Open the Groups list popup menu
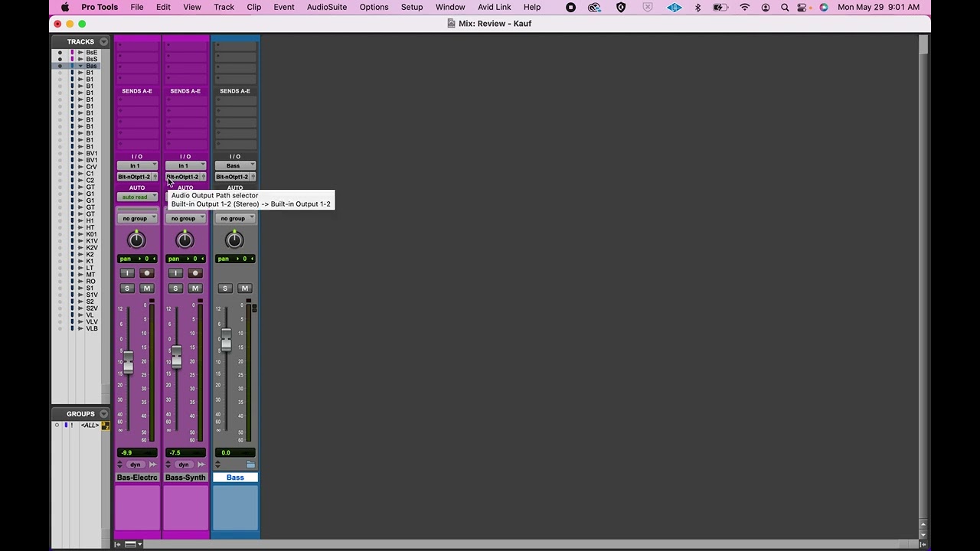The image size is (980, 551). [103, 414]
